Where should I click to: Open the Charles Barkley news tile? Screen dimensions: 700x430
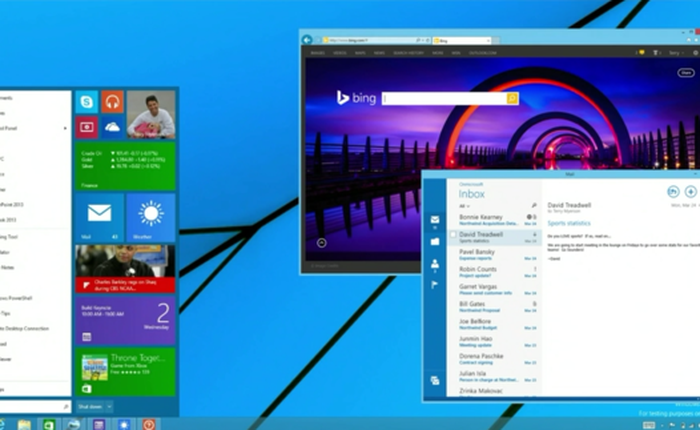point(125,269)
